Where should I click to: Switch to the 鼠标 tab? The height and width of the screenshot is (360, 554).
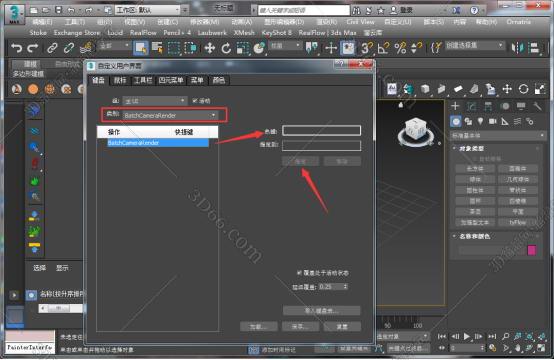120,81
